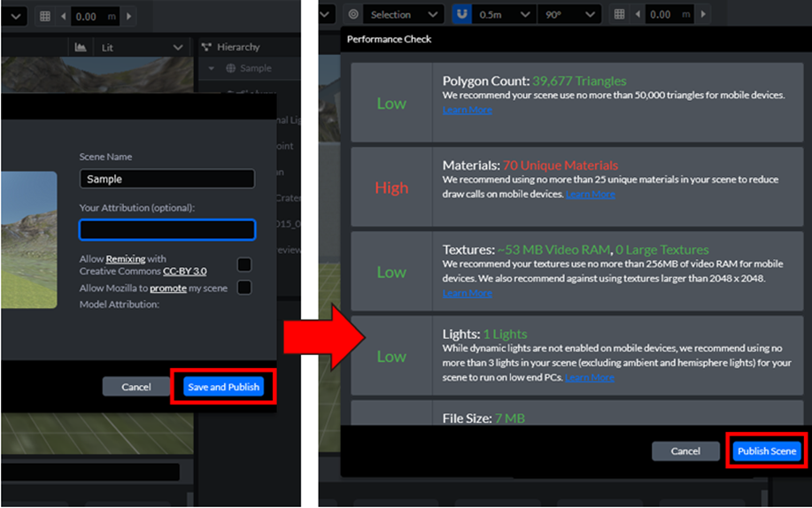Toggle the blue snap magnet icon
This screenshot has width=812, height=508.
[460, 15]
